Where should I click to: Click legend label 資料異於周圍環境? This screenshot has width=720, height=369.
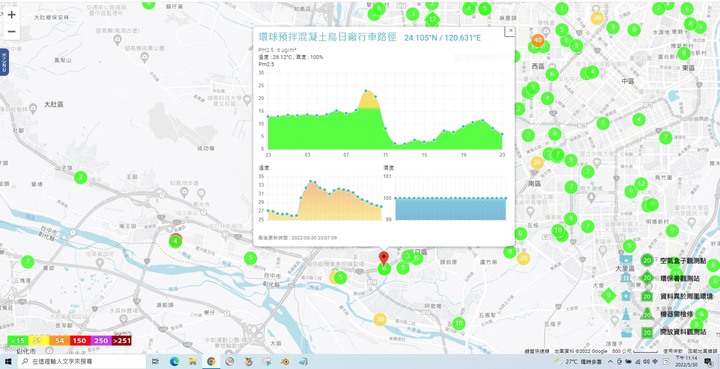[x=686, y=296]
